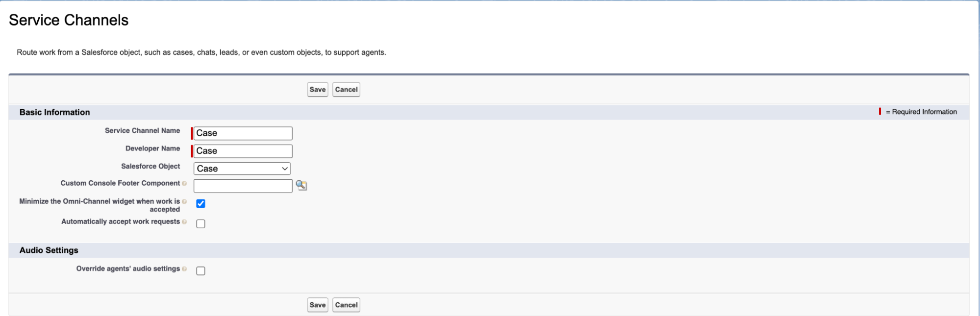Click inside the Developer Name field
Viewport: 980px width, 316px height.
coord(243,151)
